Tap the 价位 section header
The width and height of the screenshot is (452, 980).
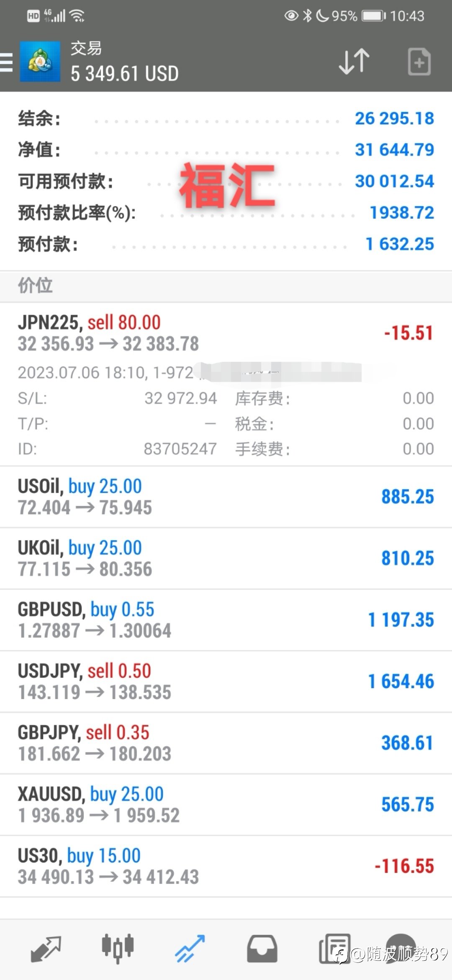tap(226, 286)
